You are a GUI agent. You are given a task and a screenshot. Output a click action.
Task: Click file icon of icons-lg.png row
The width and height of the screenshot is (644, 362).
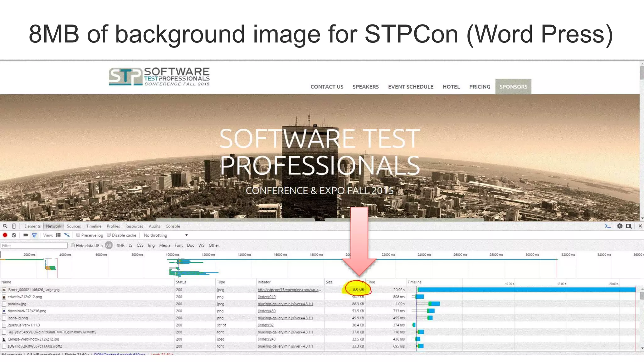coord(4,318)
